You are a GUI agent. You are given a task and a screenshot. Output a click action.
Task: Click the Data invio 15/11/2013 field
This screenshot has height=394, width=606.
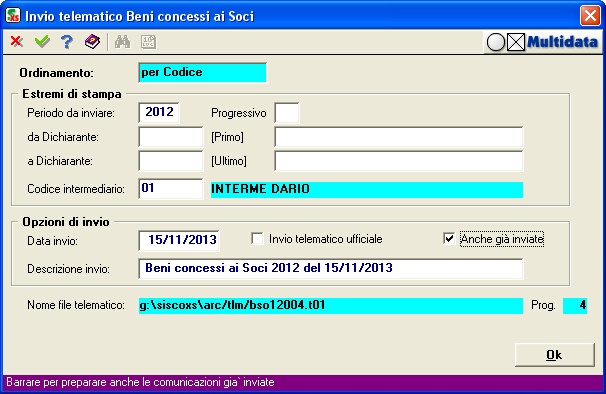tap(179, 240)
